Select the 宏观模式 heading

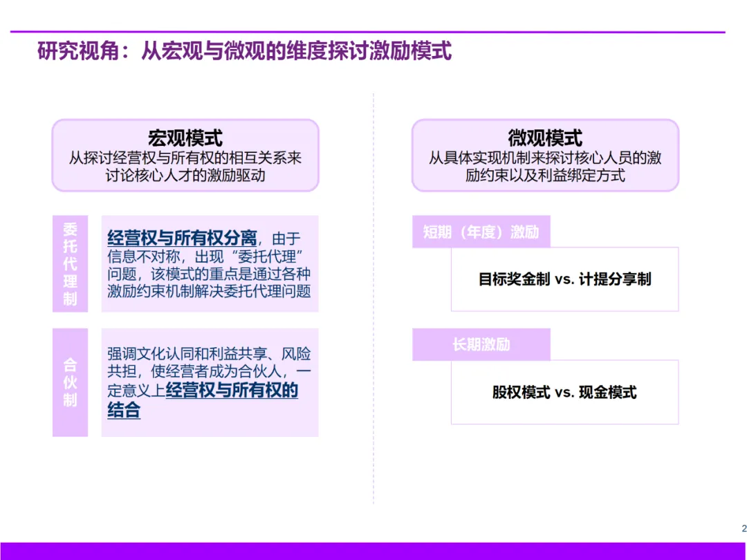click(185, 138)
